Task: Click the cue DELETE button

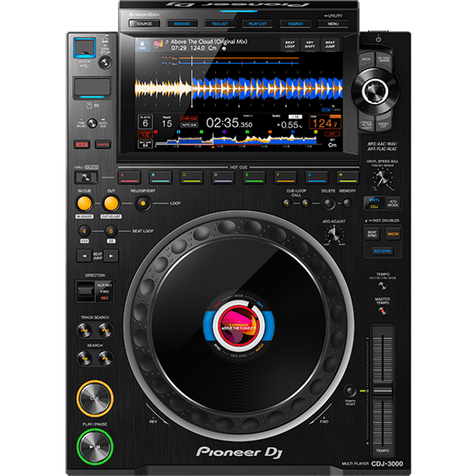Action: click(x=329, y=203)
